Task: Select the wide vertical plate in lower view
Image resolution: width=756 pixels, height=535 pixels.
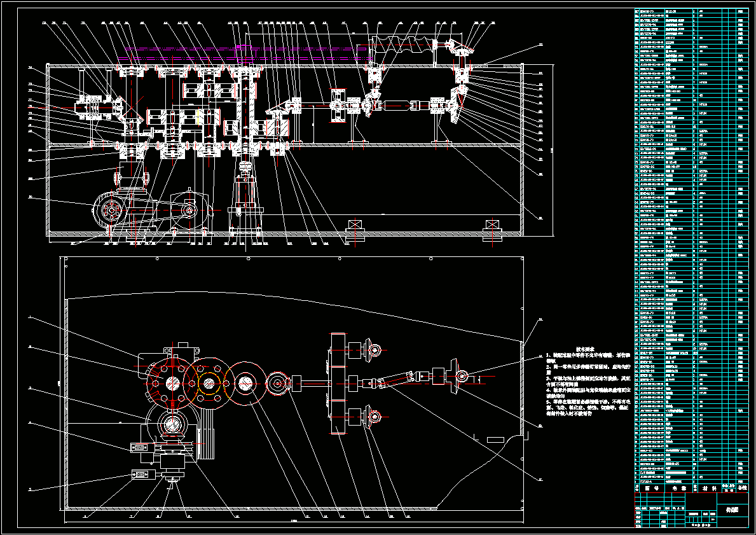Action: point(338,384)
